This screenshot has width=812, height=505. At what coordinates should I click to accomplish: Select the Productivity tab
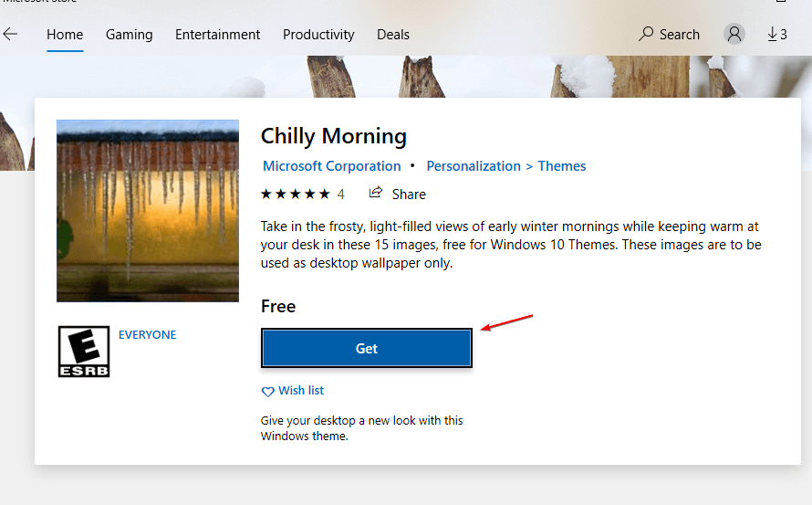pyautogui.click(x=318, y=35)
